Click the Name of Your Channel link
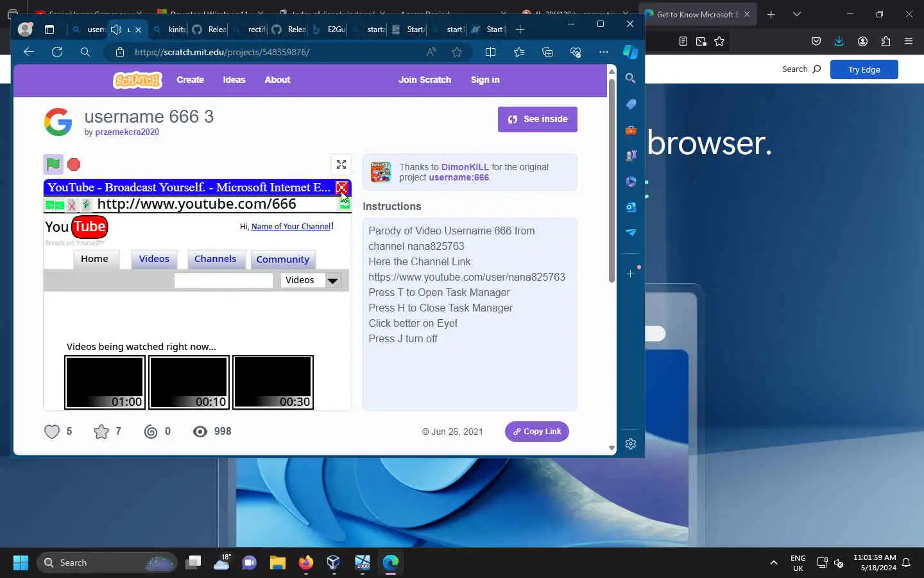Viewport: 924px width, 578px height. [x=291, y=227]
